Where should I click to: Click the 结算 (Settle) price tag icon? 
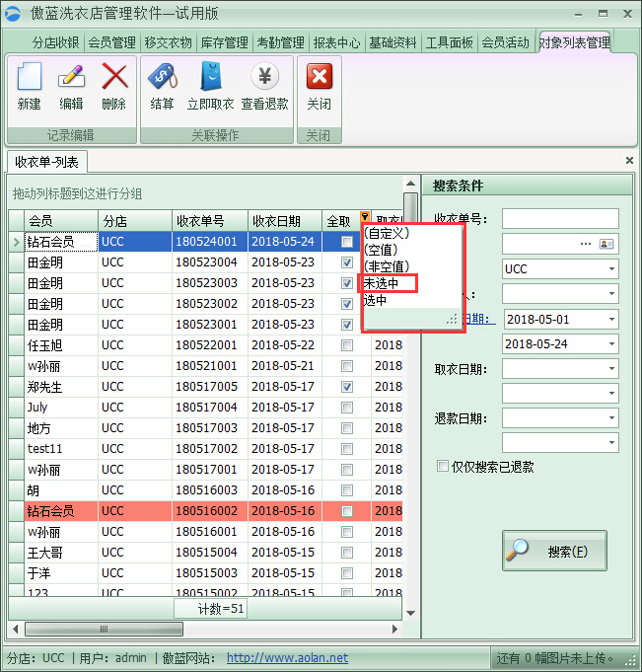[162, 78]
